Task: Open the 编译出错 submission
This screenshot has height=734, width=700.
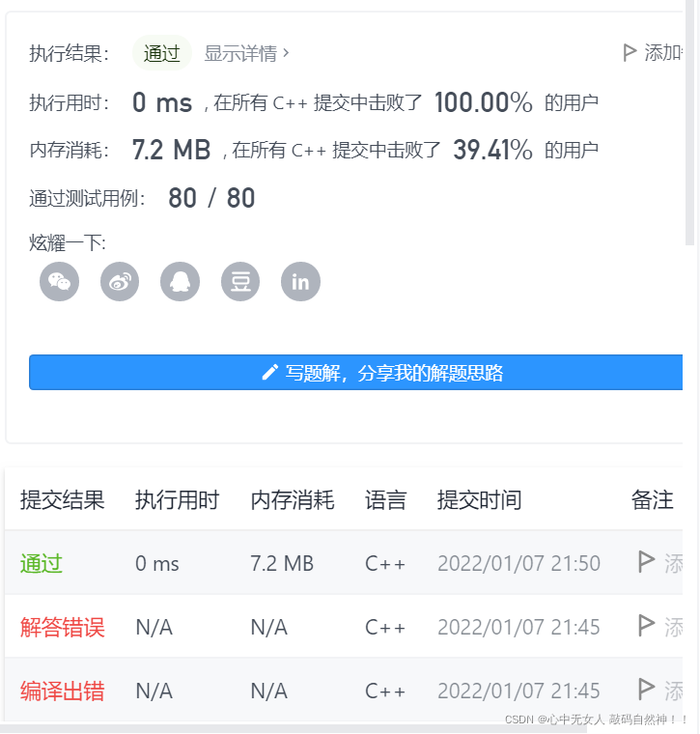Action: [62, 691]
